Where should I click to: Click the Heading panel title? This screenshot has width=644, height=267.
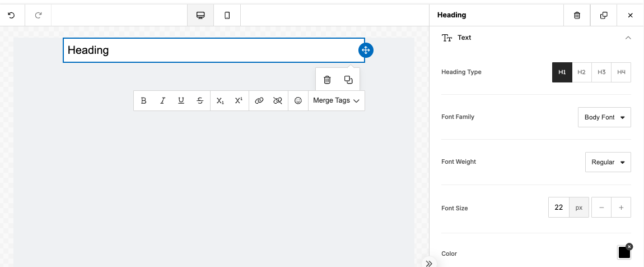[452, 15]
